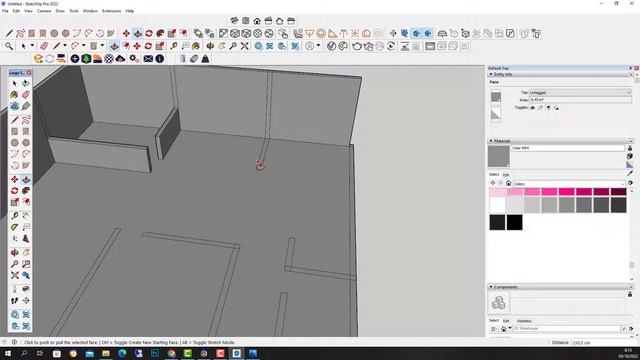The height and width of the screenshot is (360, 640).
Task: Click the gray material preview thumbnail
Action: pos(499,156)
